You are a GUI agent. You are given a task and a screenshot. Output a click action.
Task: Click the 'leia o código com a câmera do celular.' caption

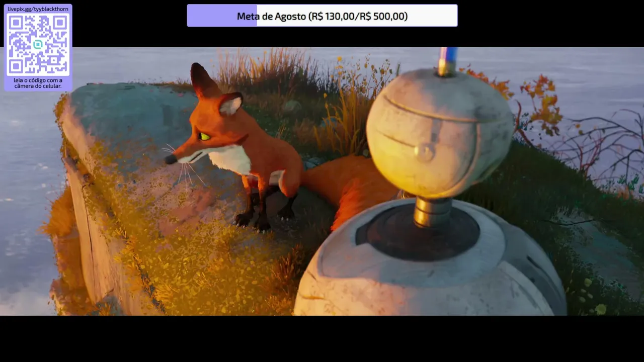[x=38, y=83]
